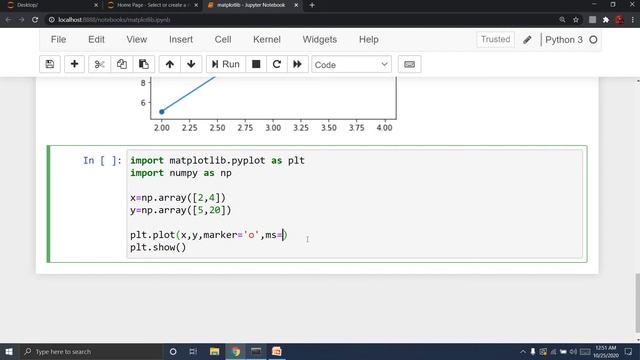The image size is (640, 360).
Task: Open browser extensions puzzle icon
Action: coord(606,20)
